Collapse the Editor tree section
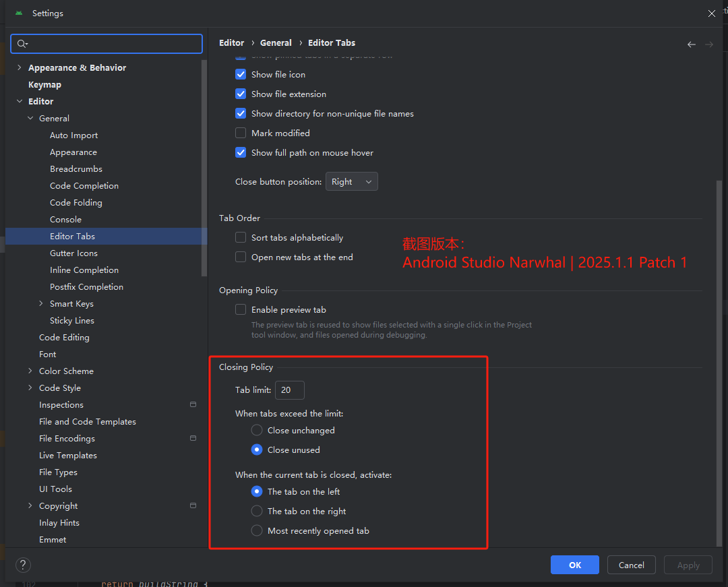Image resolution: width=728 pixels, height=587 pixels. click(x=19, y=101)
